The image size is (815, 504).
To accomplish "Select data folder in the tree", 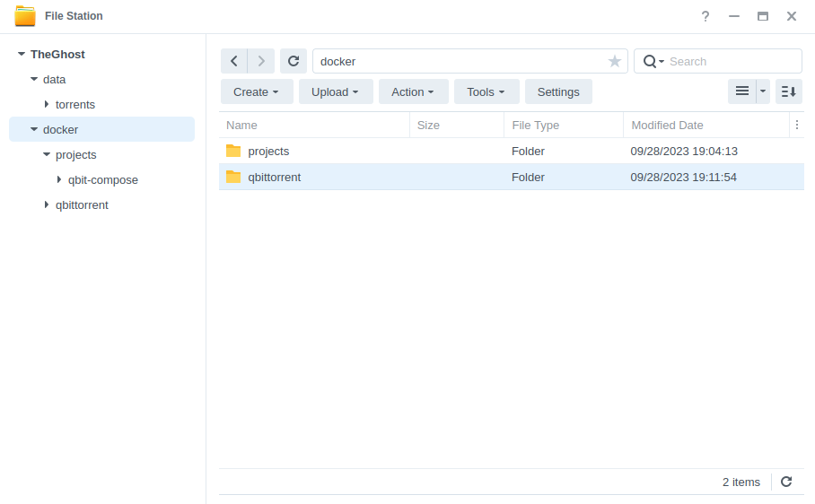I will pyautogui.click(x=54, y=80).
